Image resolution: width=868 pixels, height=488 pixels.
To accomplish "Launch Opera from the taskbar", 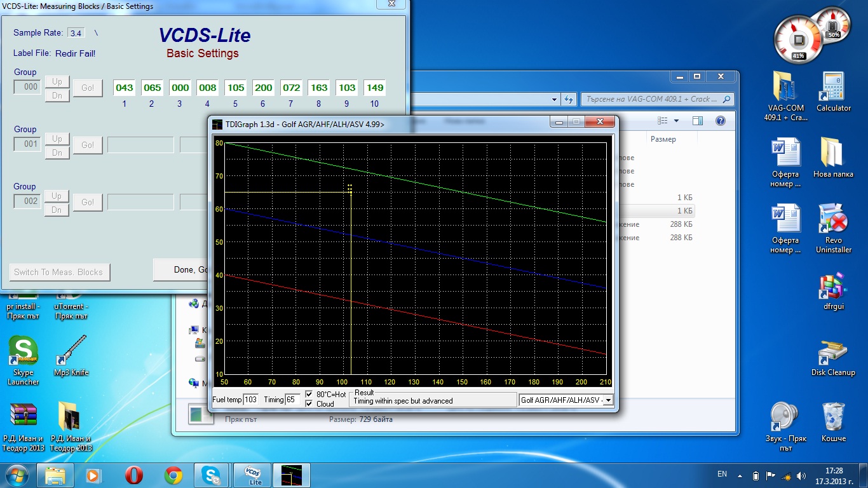I will 133,475.
